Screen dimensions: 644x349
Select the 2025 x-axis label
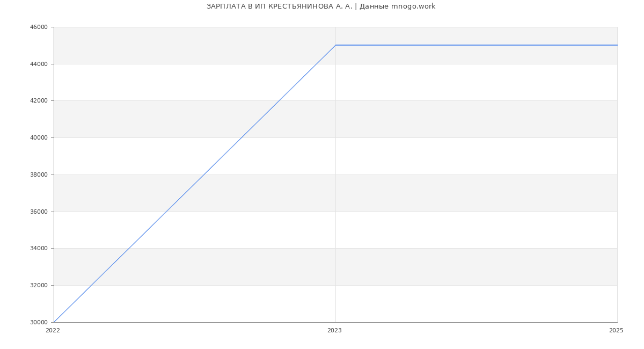coord(616,330)
